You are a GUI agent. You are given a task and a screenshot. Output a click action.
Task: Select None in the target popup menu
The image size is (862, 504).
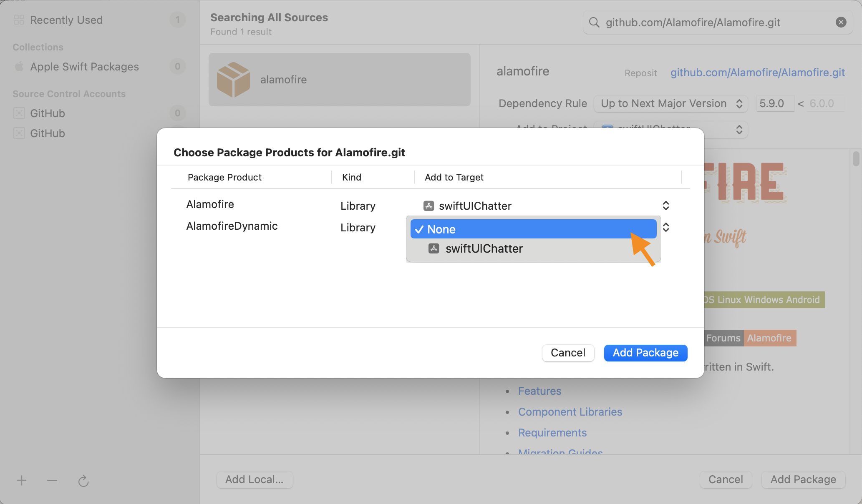click(533, 229)
